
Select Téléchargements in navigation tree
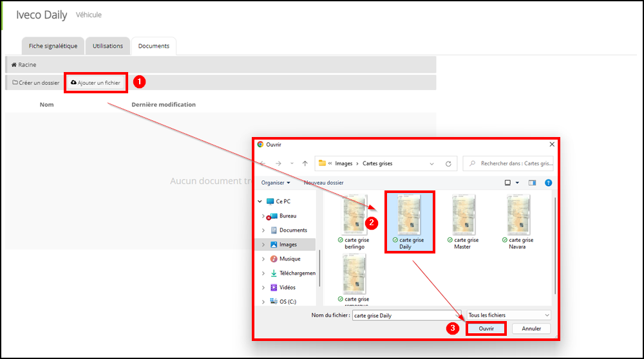293,273
